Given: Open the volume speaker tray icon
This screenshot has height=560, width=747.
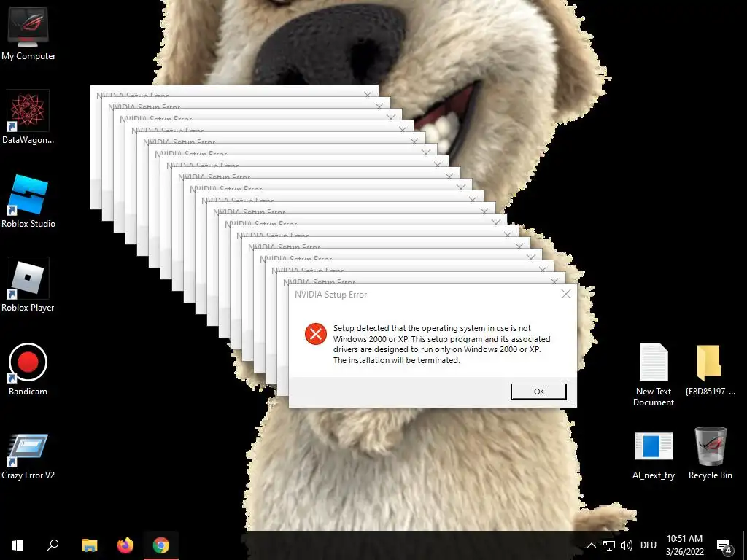Looking at the screenshot, I should click(x=627, y=545).
